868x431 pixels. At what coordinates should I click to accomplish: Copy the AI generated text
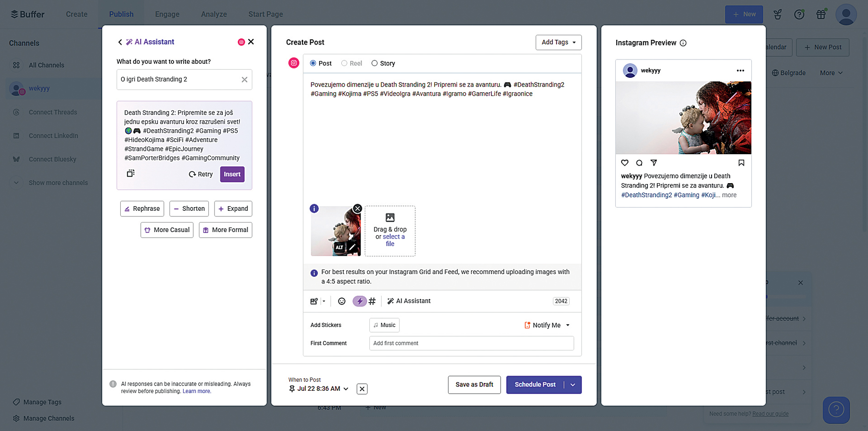(131, 173)
